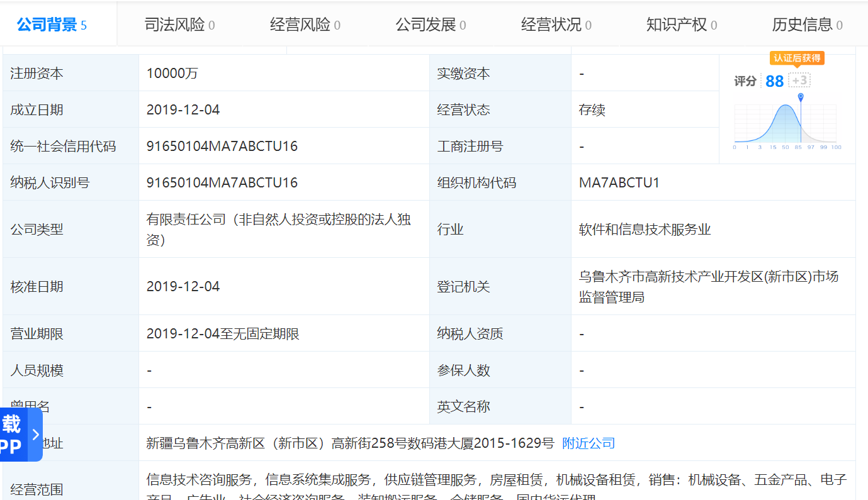Click the registered address text 高新街258号
This screenshot has height=500, width=868.
(371, 443)
